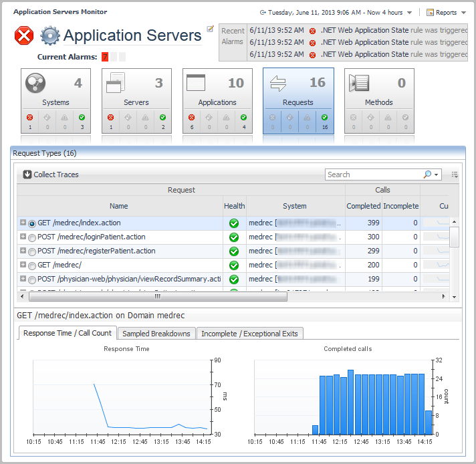The width and height of the screenshot is (476, 464).
Task: Open the third recent alarm message
Action: [x=394, y=54]
